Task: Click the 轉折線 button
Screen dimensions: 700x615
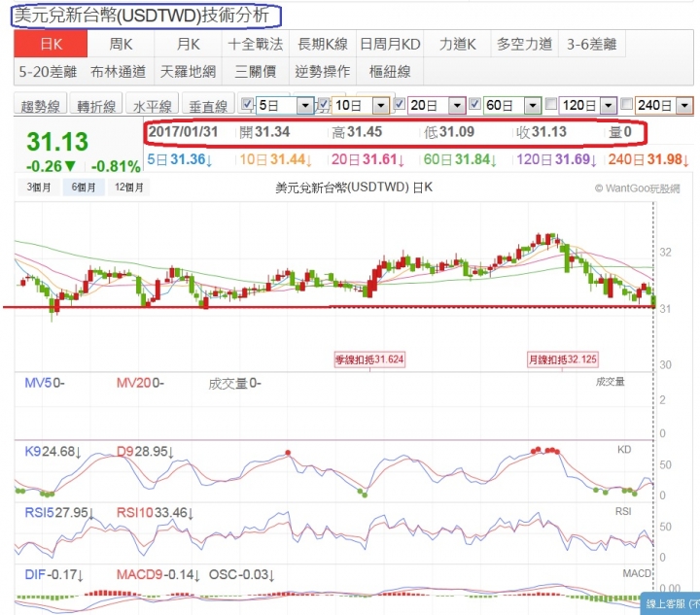Action: (x=96, y=105)
